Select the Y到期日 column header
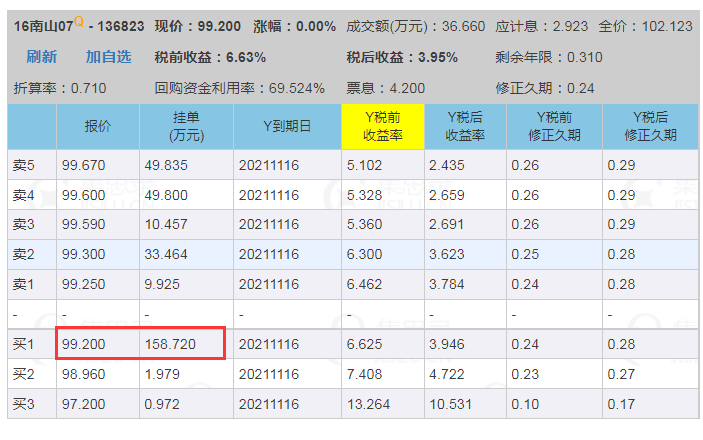703x440 pixels. click(287, 126)
